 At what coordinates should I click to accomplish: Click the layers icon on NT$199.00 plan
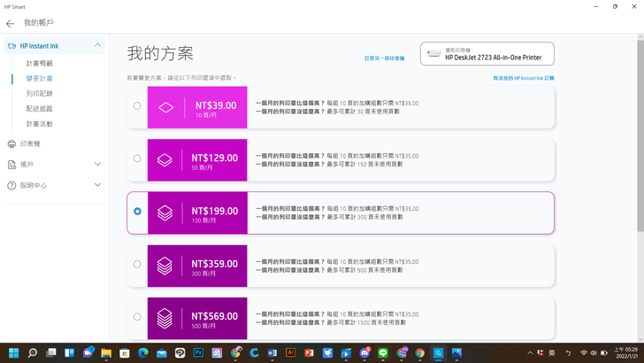coord(165,213)
